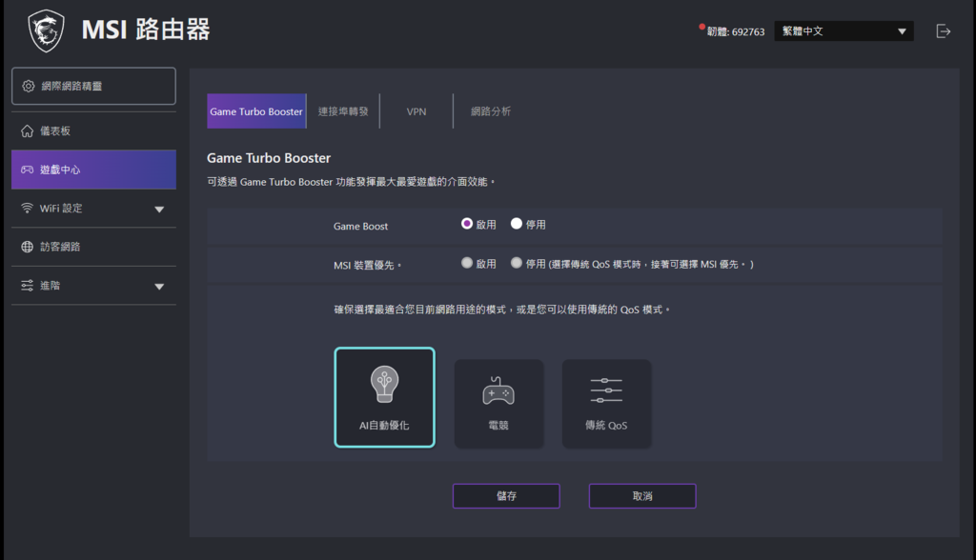976x560 pixels.
Task: Select 停用 radio for MSI 裝置優先
Action: pyautogui.click(x=517, y=263)
